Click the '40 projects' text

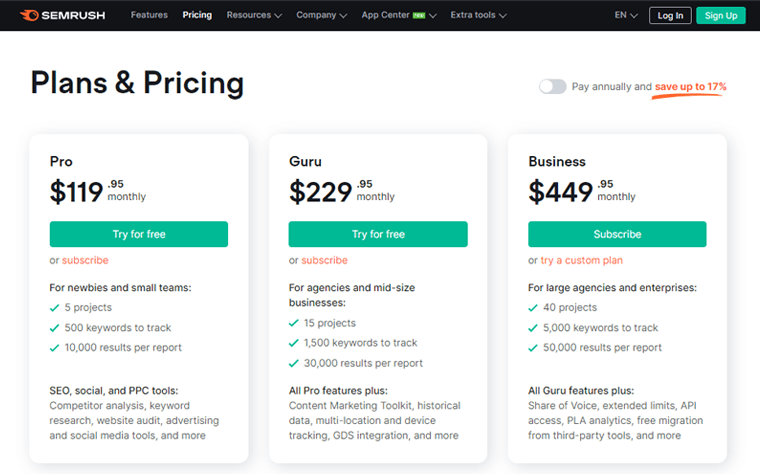570,308
